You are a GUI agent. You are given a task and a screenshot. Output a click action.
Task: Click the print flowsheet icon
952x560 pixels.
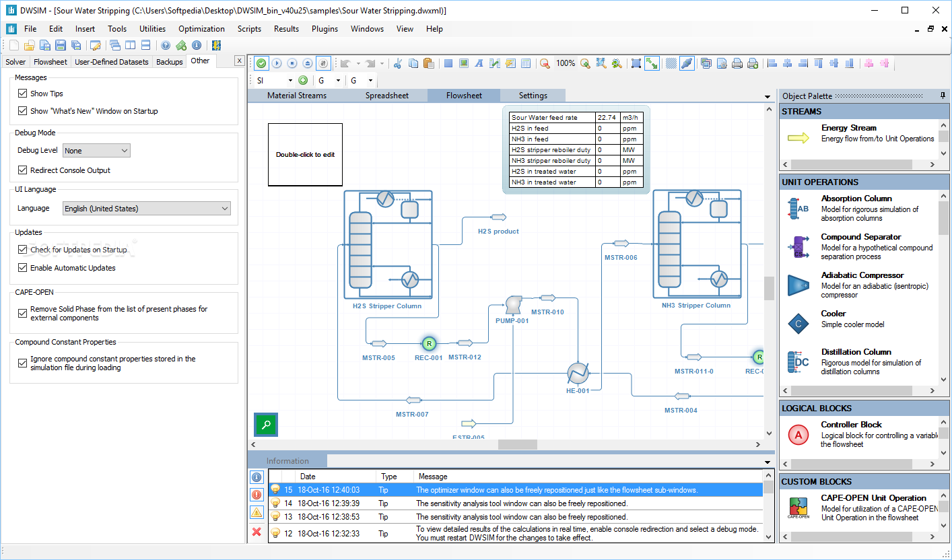[x=737, y=63]
